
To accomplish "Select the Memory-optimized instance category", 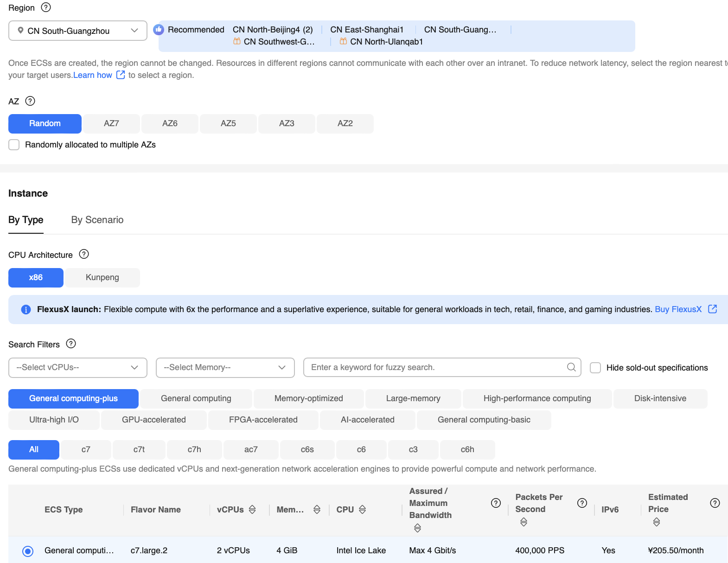I will tap(308, 398).
